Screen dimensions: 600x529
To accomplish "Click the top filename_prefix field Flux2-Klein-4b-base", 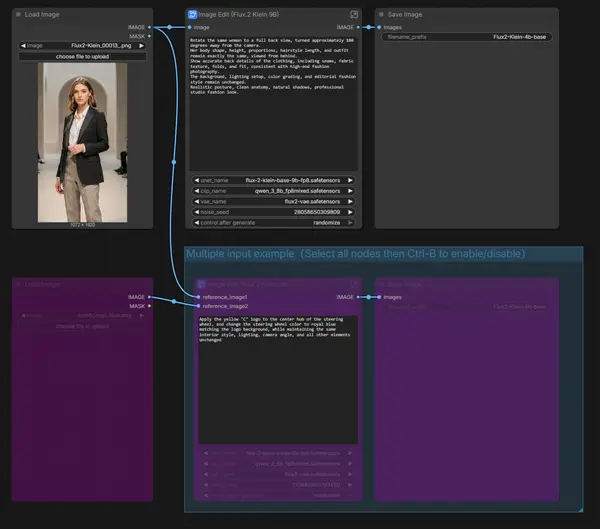I will (x=467, y=37).
